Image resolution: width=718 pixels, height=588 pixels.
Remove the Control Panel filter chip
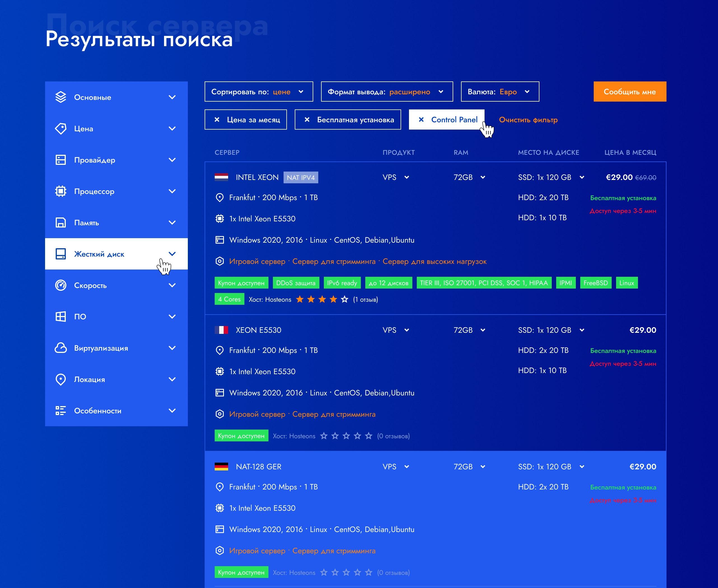[421, 120]
